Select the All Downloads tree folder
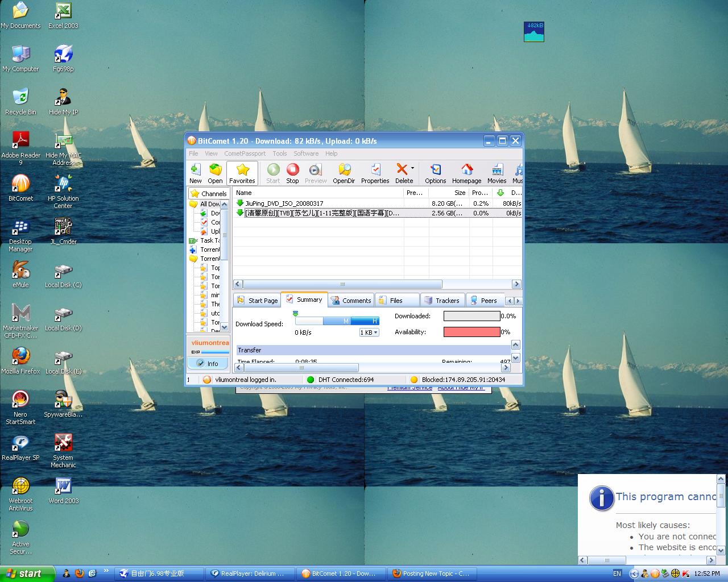728x582 pixels. click(205, 204)
